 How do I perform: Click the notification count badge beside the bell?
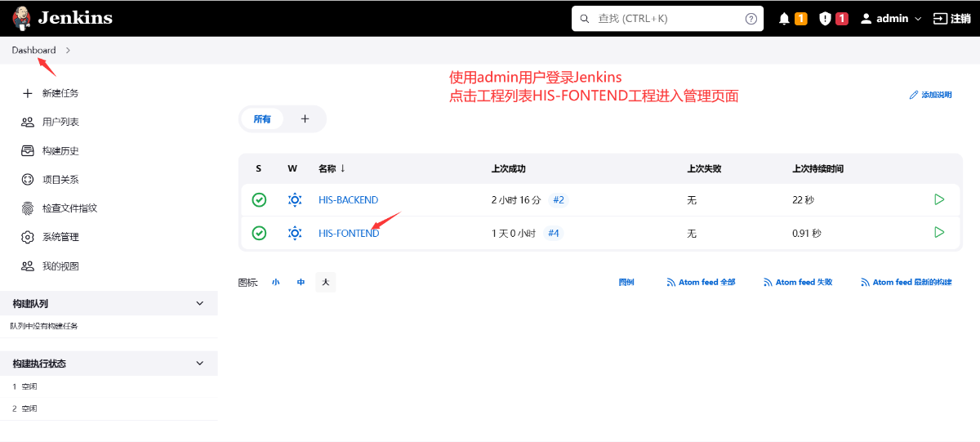click(x=801, y=19)
